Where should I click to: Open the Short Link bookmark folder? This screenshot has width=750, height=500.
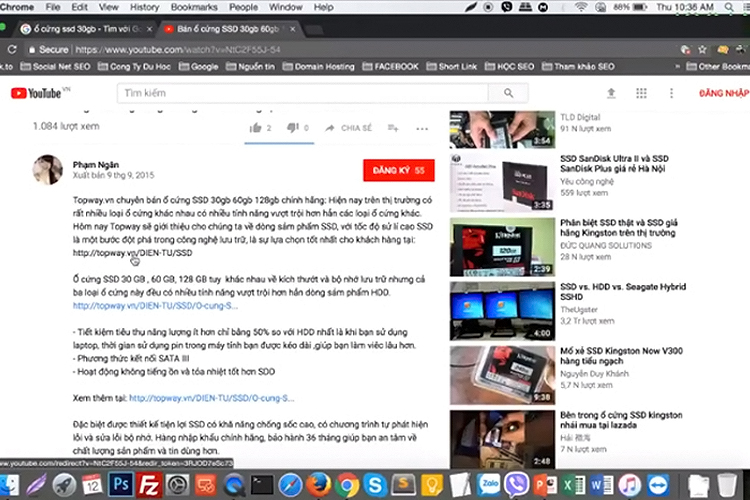tap(452, 67)
